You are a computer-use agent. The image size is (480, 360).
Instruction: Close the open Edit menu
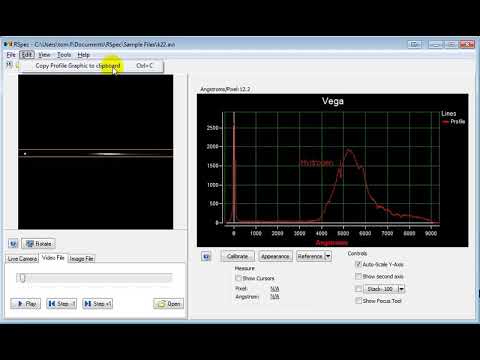pyautogui.click(x=27, y=55)
